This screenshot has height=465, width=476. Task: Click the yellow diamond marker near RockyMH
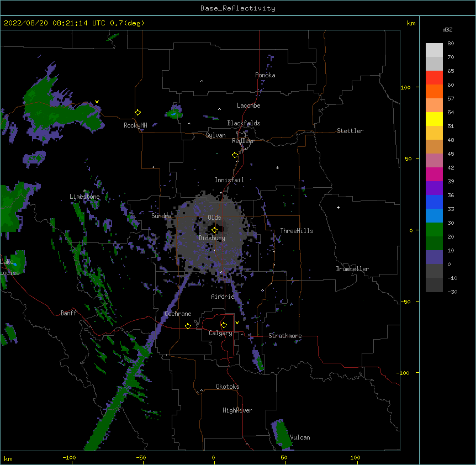137,113
